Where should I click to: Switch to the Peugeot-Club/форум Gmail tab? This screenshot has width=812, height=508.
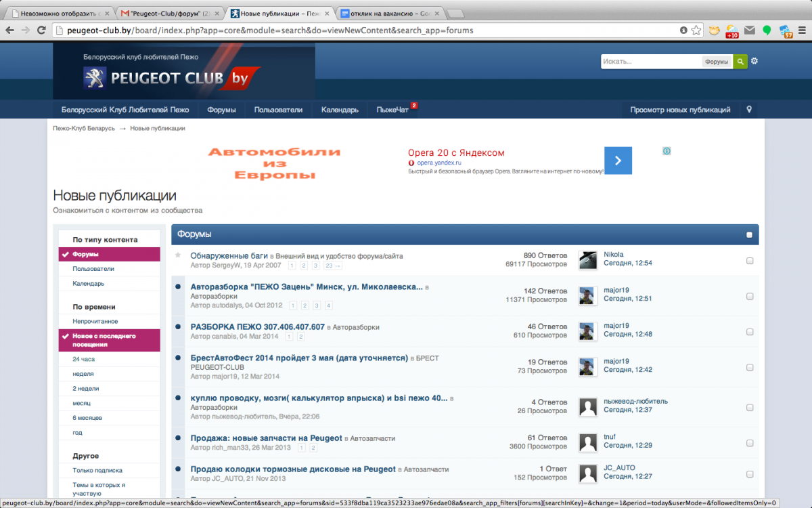pyautogui.click(x=169, y=13)
